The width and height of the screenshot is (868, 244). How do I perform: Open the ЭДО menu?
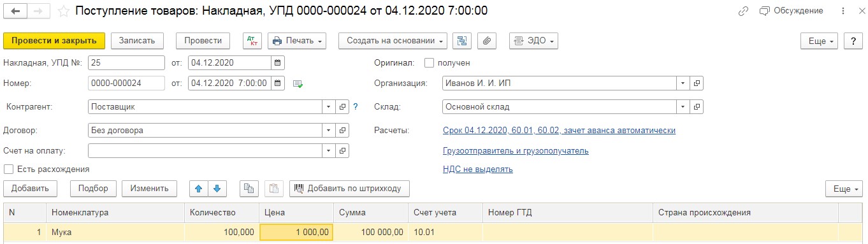point(533,40)
